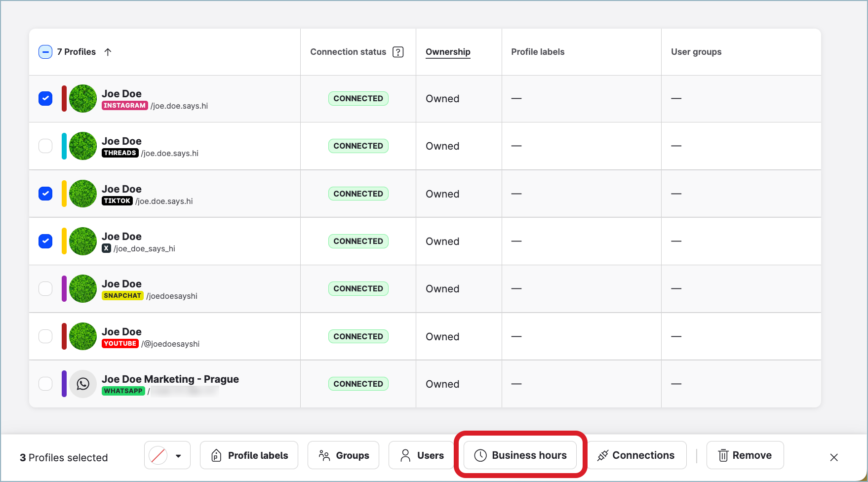Open the color picker dropdown arrow
The image size is (868, 482).
point(178,456)
